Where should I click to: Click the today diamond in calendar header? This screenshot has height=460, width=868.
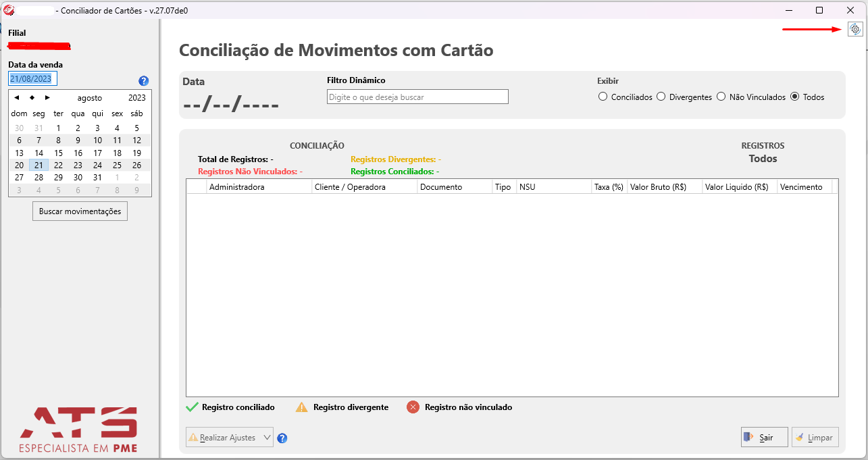point(32,98)
